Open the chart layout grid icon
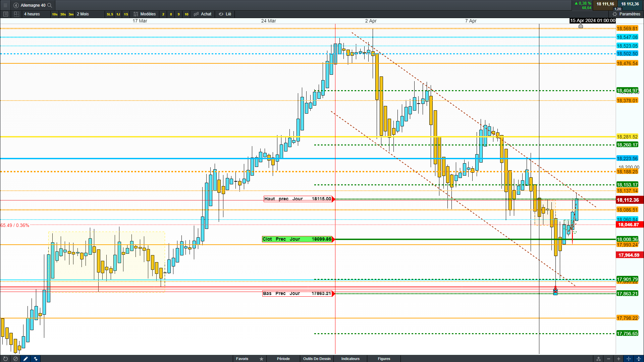 16,14
